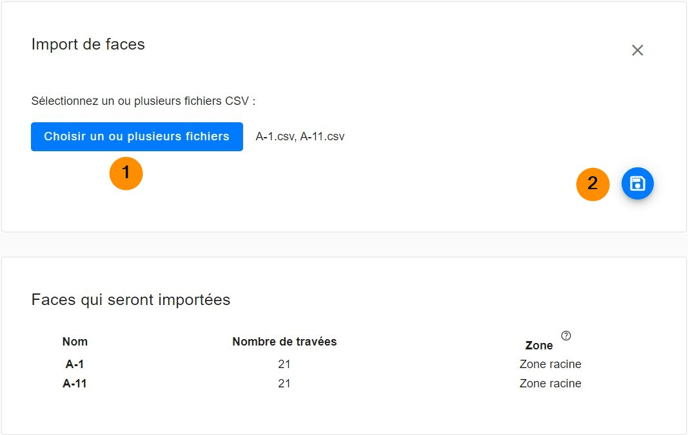The width and height of the screenshot is (688, 435).
Task: Click the A-11.csv selected file name
Action: 322,137
